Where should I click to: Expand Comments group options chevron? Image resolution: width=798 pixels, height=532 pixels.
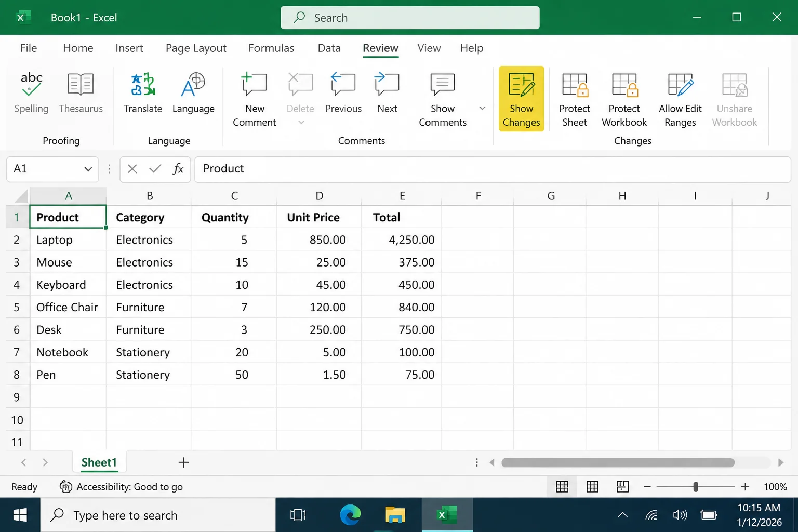pos(482,109)
